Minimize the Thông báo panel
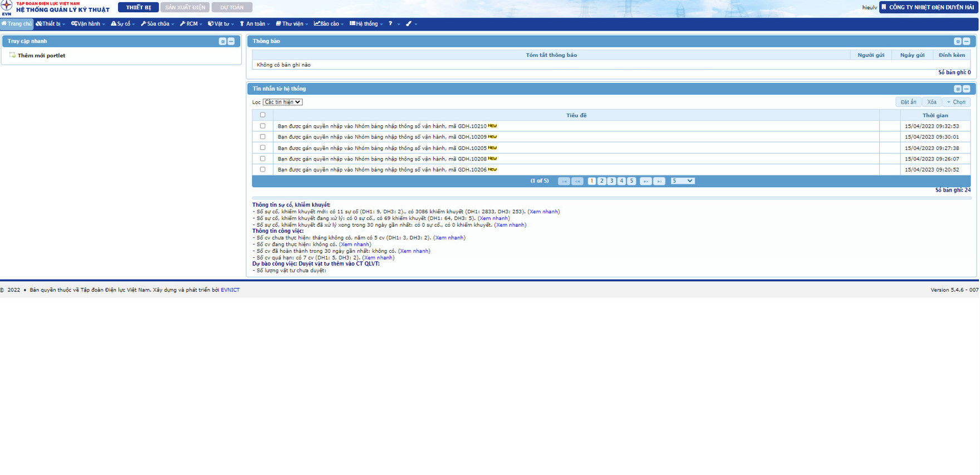 point(967,41)
